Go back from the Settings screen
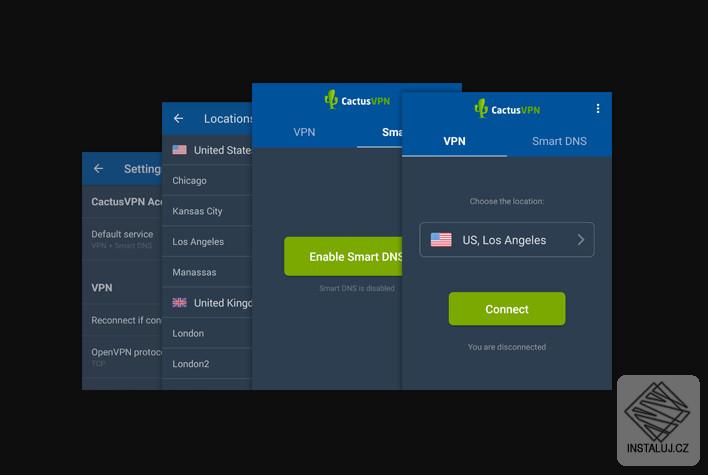This screenshot has height=475, width=708. 98,168
